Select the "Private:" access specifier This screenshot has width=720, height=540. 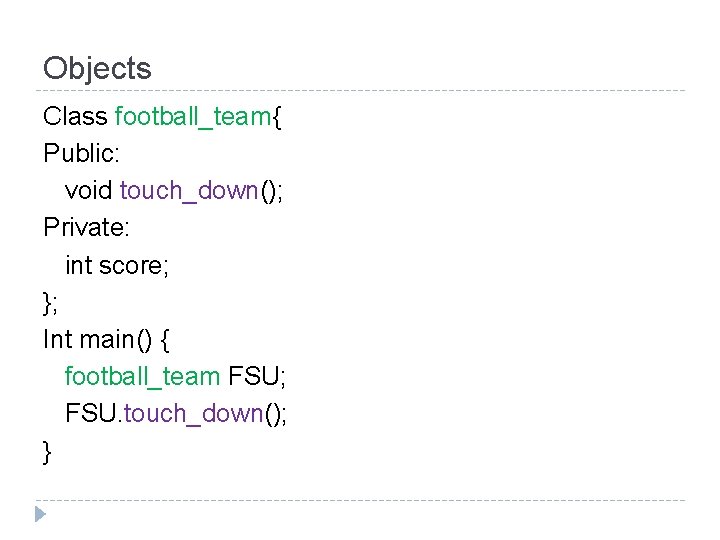click(x=86, y=228)
